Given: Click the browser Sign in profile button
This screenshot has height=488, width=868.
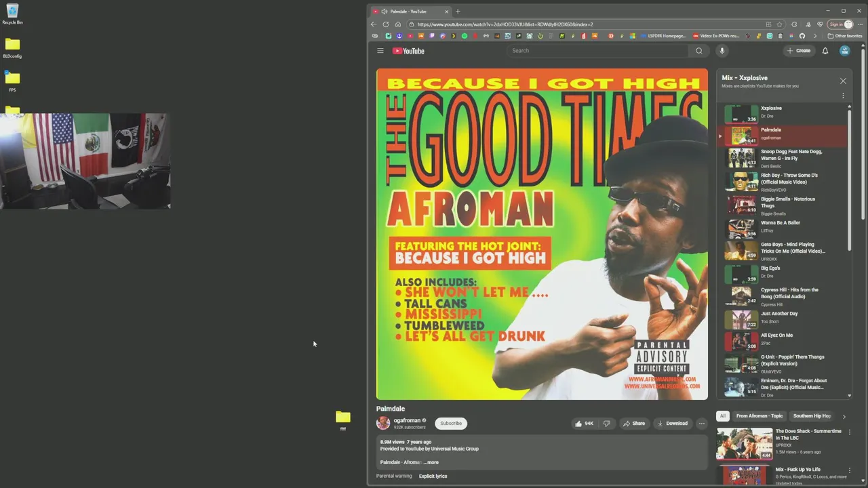Looking at the screenshot, I should coord(841,24).
